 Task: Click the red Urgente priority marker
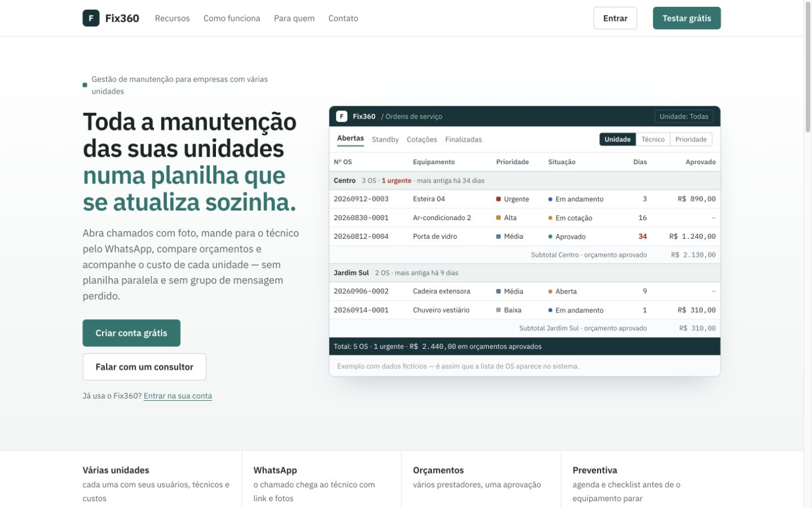[499, 199]
